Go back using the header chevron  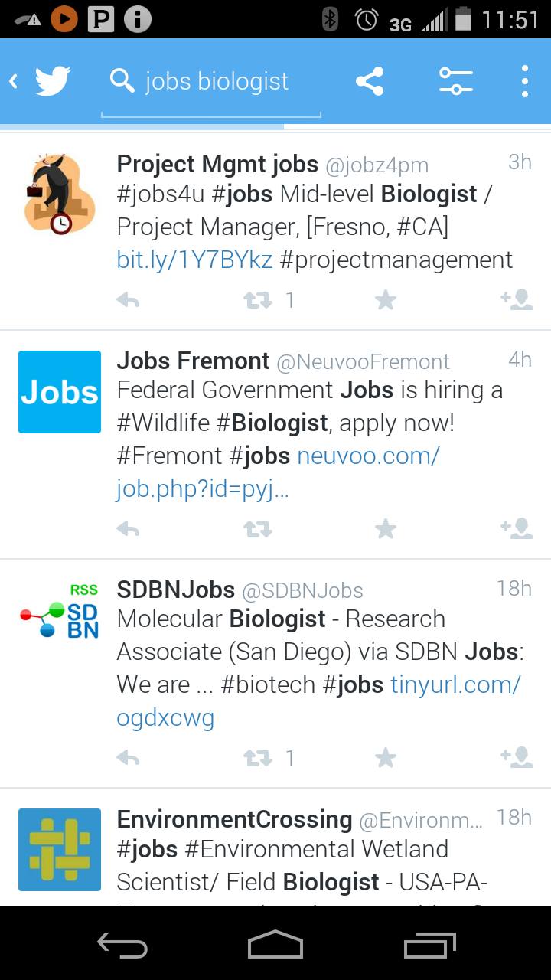click(14, 81)
